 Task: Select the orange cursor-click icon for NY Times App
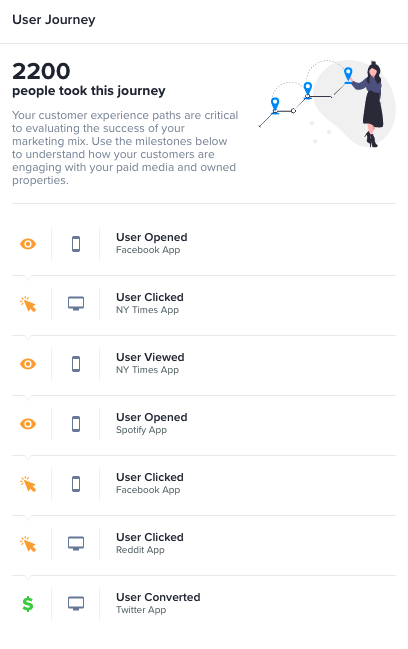click(28, 304)
